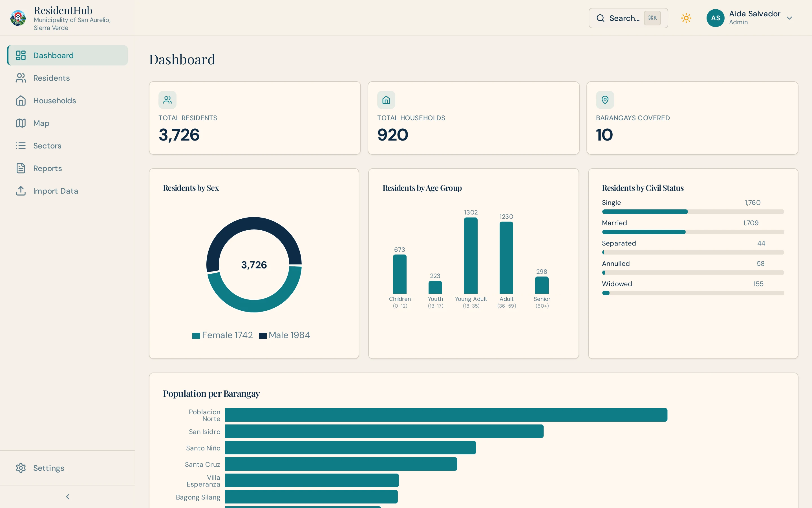Click the Barangays Covered pin icon
812x508 pixels.
605,100
